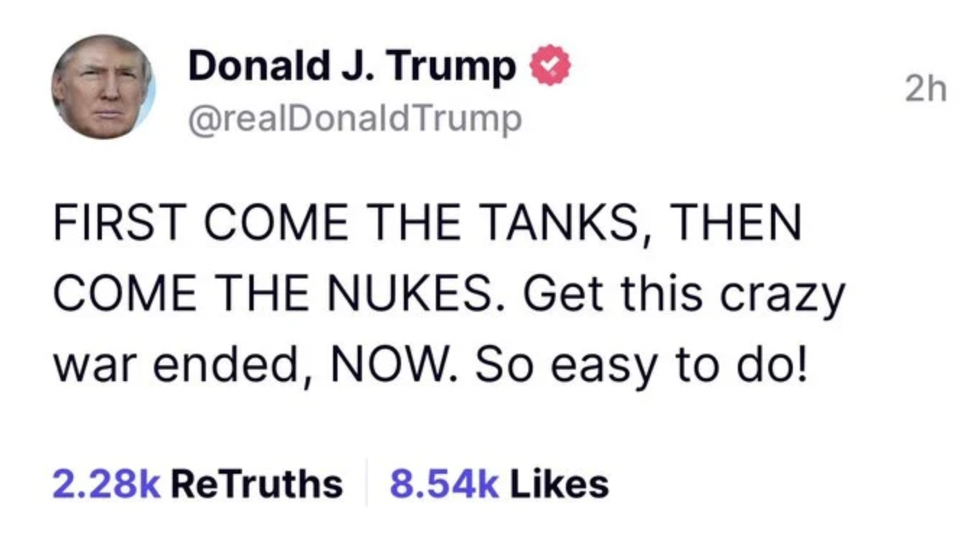
Task: Click the profile avatar photo
Action: coord(103,87)
